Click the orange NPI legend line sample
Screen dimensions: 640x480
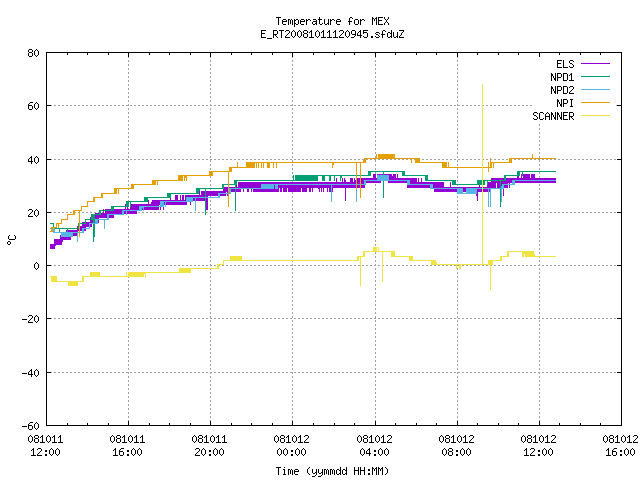pyautogui.click(x=595, y=103)
